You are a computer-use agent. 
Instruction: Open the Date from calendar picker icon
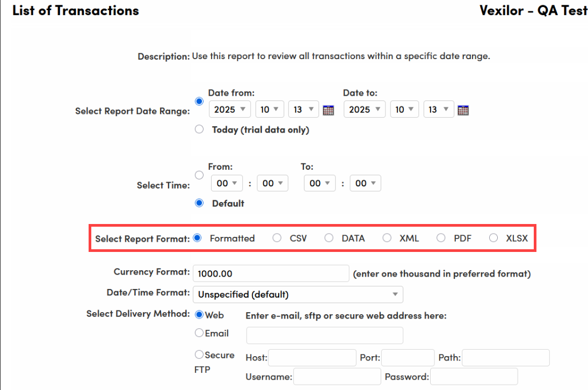[329, 110]
